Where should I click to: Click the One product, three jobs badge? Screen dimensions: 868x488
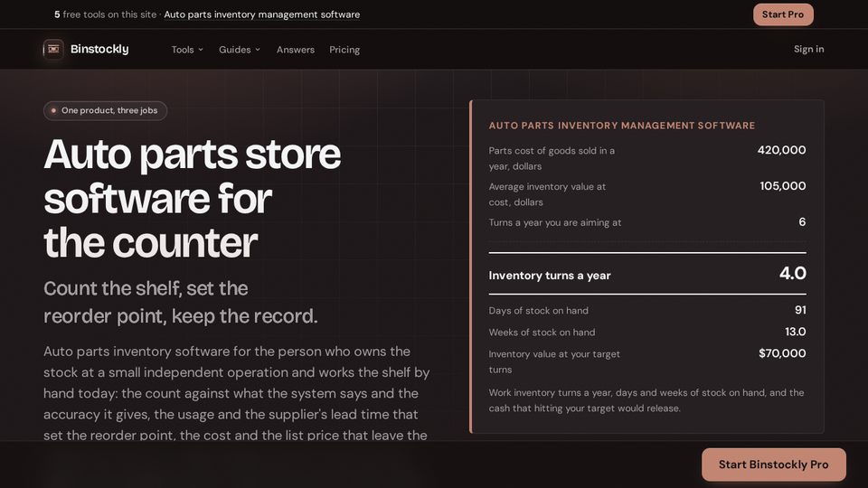coord(105,110)
